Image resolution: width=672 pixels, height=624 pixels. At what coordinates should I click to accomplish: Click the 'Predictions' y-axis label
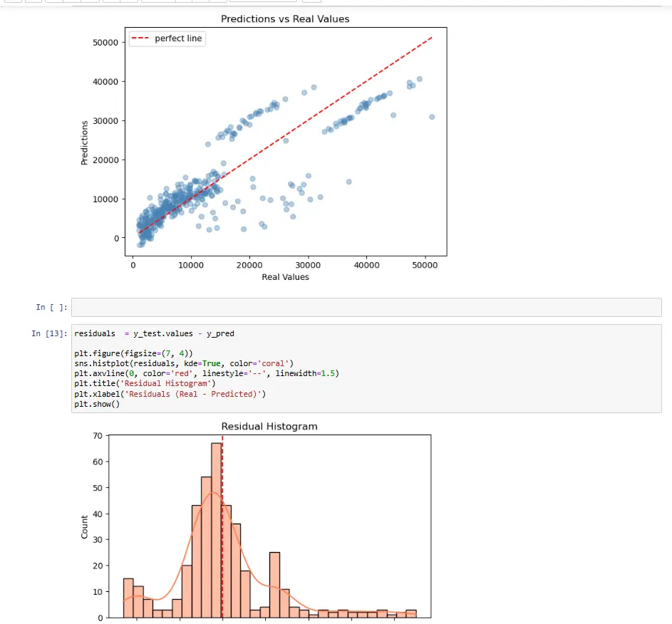click(84, 142)
